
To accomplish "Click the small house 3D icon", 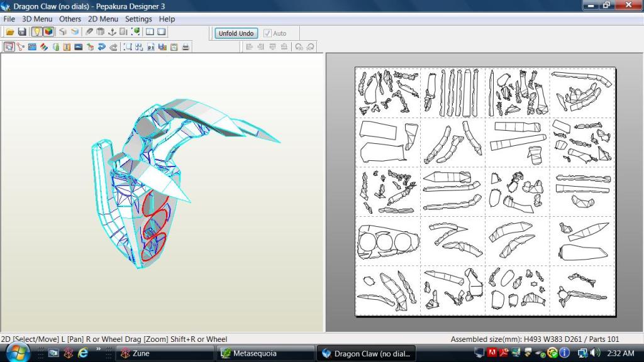I will coord(90,47).
